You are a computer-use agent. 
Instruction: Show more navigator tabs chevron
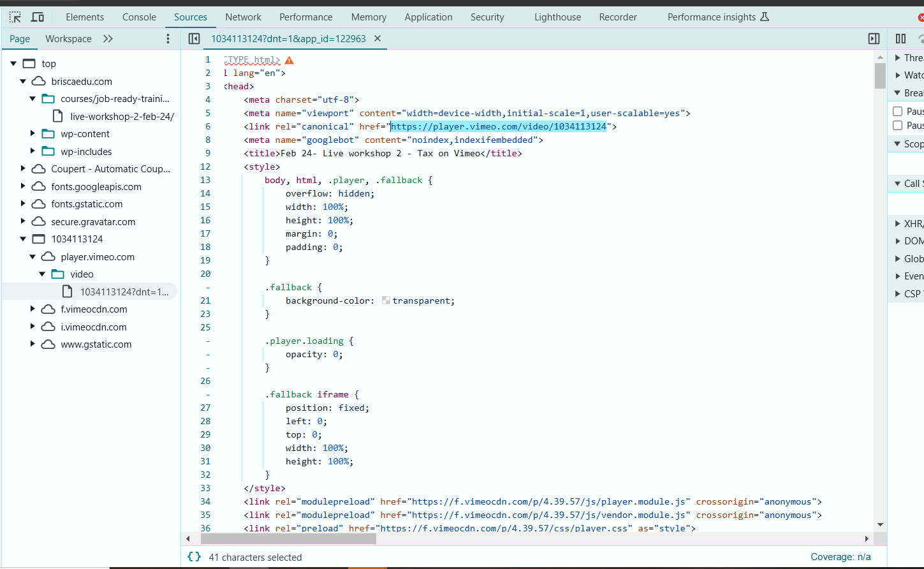pos(108,39)
